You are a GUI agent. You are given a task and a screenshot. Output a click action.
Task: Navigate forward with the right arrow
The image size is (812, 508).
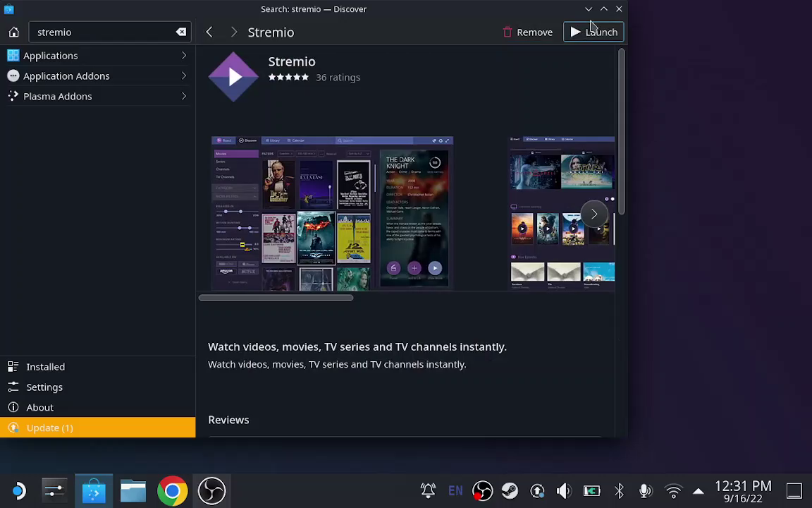pyautogui.click(x=233, y=32)
